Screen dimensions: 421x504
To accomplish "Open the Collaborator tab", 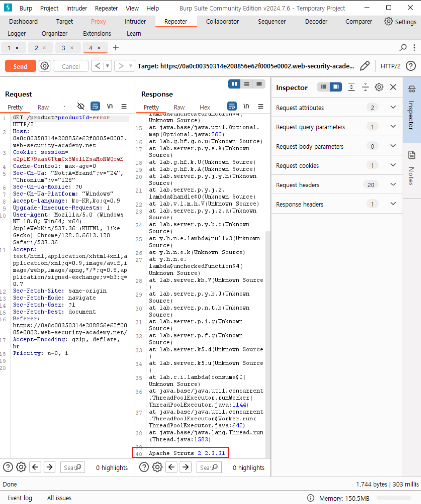I will point(222,22).
